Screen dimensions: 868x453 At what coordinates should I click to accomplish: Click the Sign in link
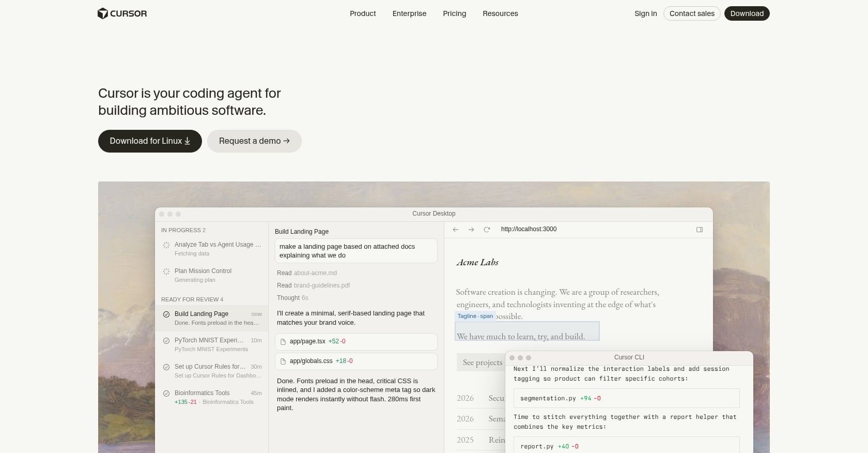(646, 13)
